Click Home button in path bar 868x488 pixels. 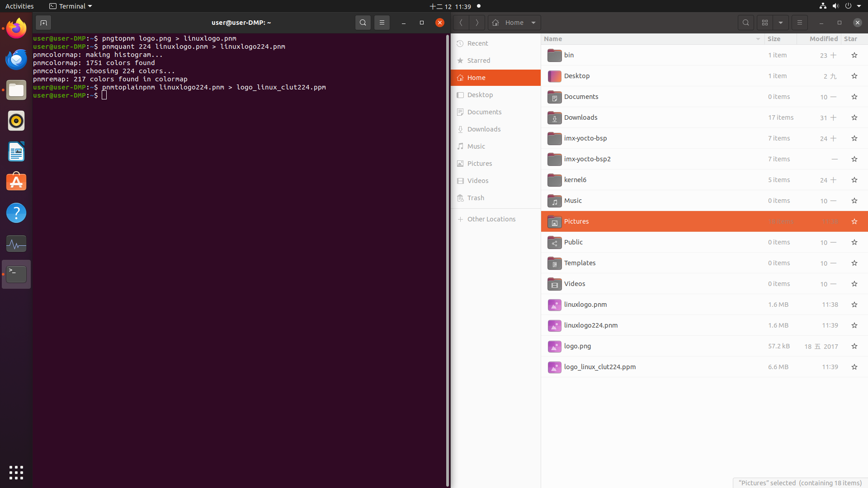pos(508,23)
